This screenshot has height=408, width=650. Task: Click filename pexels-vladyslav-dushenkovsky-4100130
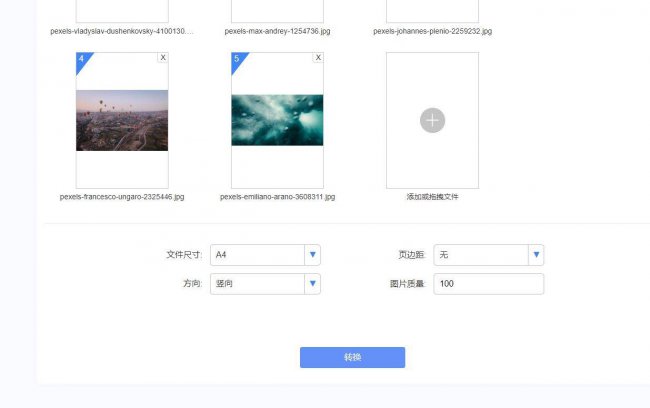pos(122,31)
